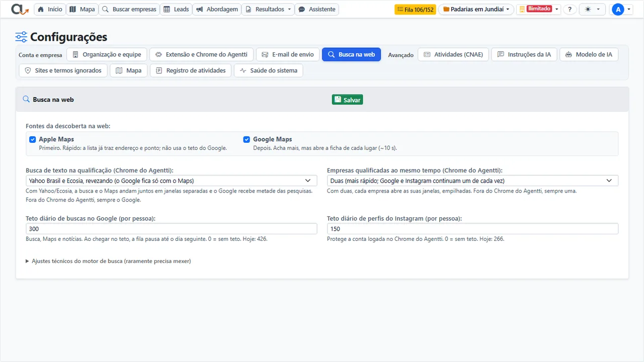
Task: Open Extensão e Chrome do Agentti settings
Action: [x=201, y=54]
